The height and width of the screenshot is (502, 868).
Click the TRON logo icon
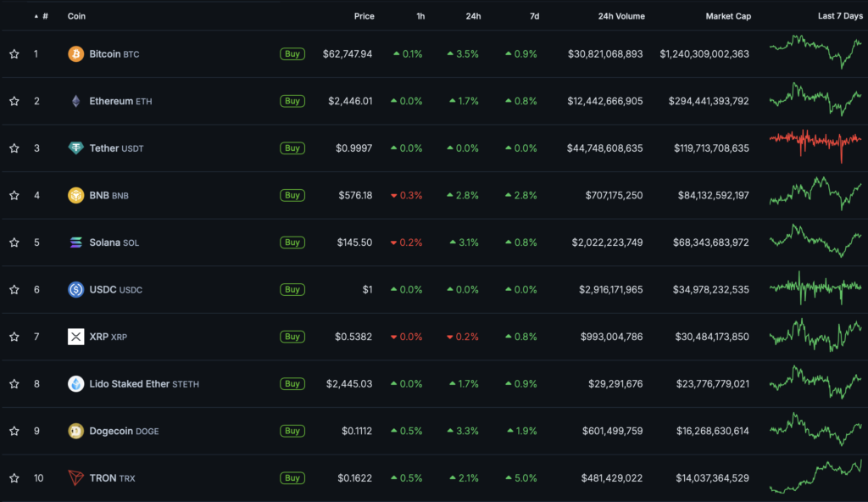tap(76, 478)
